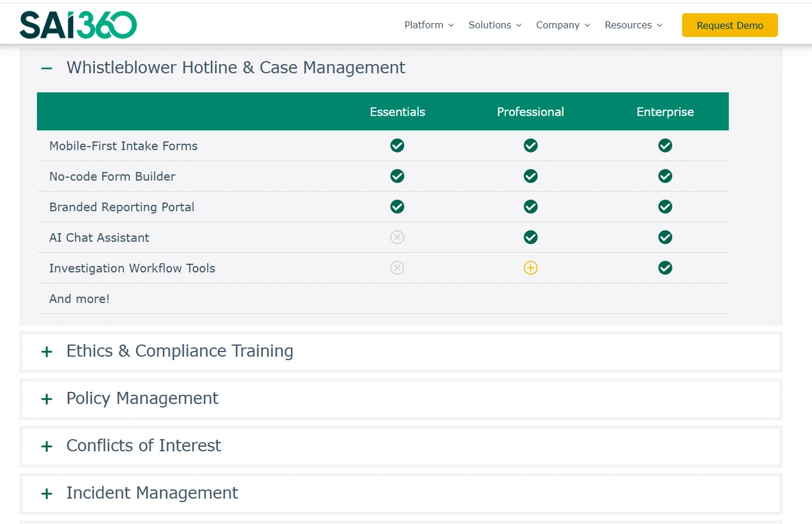Open the Platform menu
The image size is (812, 524).
pyautogui.click(x=429, y=25)
